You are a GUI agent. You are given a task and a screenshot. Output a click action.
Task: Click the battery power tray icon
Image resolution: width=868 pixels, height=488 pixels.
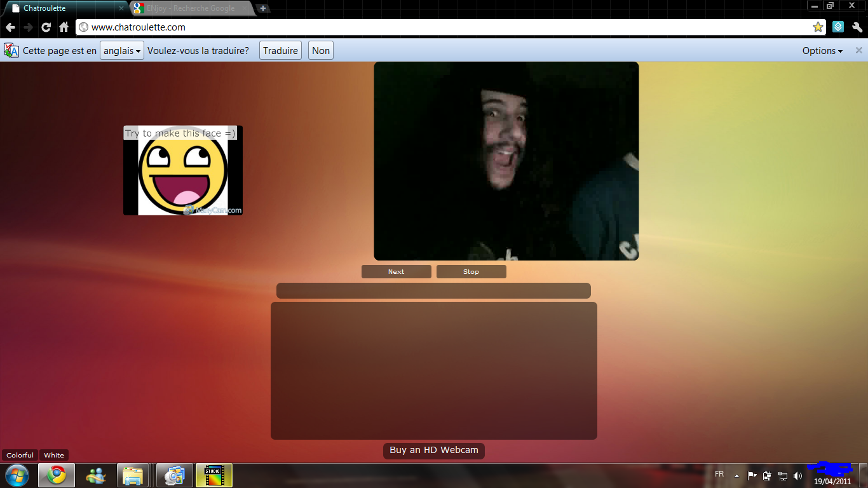tap(768, 475)
